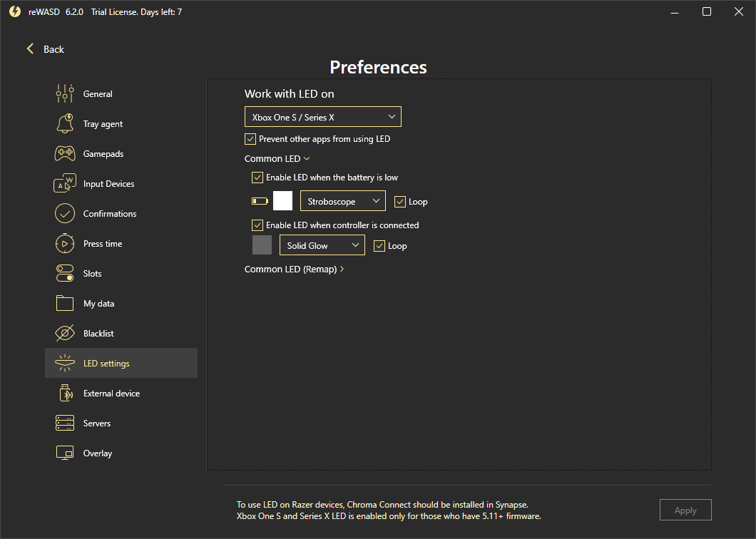The height and width of the screenshot is (539, 756).
Task: Maximize the reWASD window
Action: [x=706, y=11]
